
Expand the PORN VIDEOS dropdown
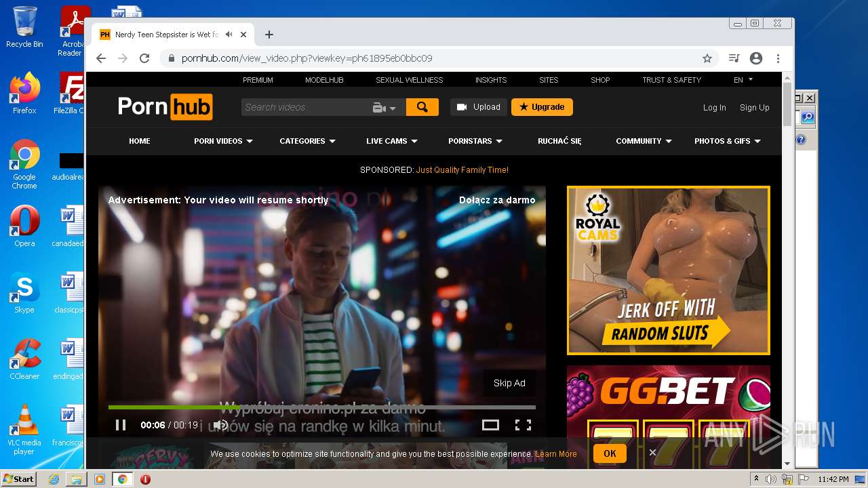pyautogui.click(x=223, y=141)
